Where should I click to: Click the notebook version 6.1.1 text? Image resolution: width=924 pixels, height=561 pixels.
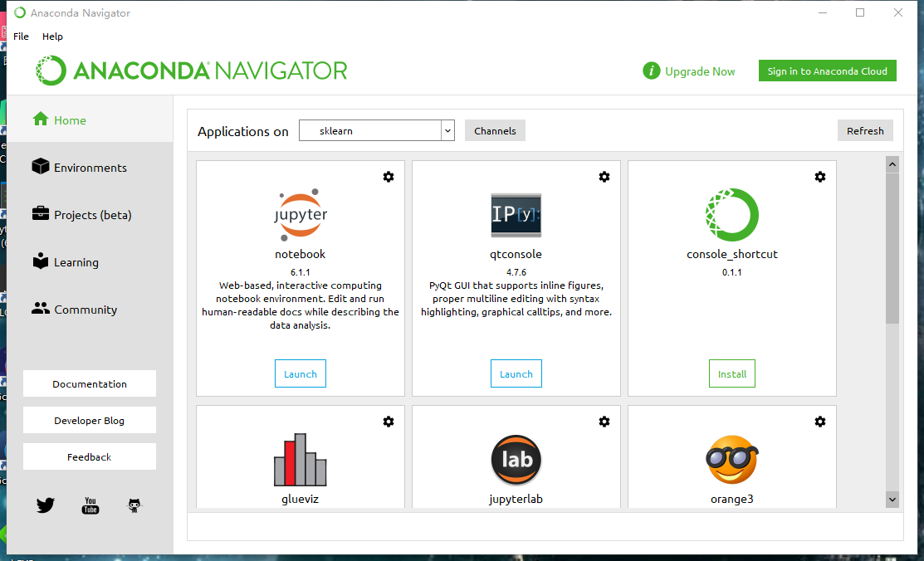(301, 272)
